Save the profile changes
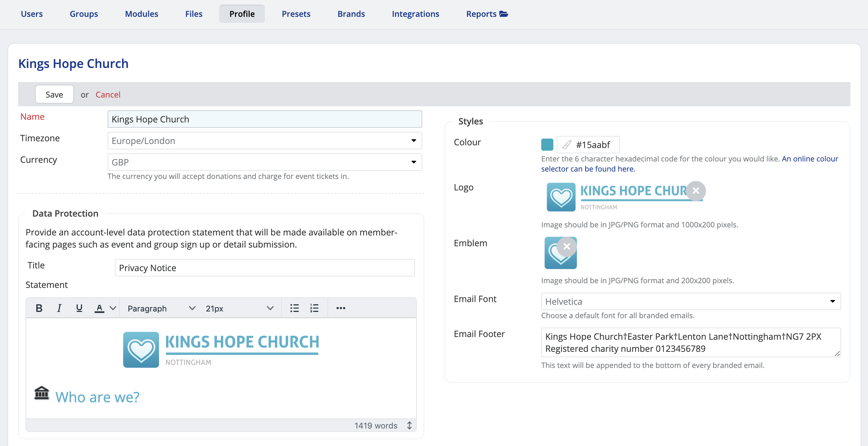868x446 pixels. pos(54,94)
